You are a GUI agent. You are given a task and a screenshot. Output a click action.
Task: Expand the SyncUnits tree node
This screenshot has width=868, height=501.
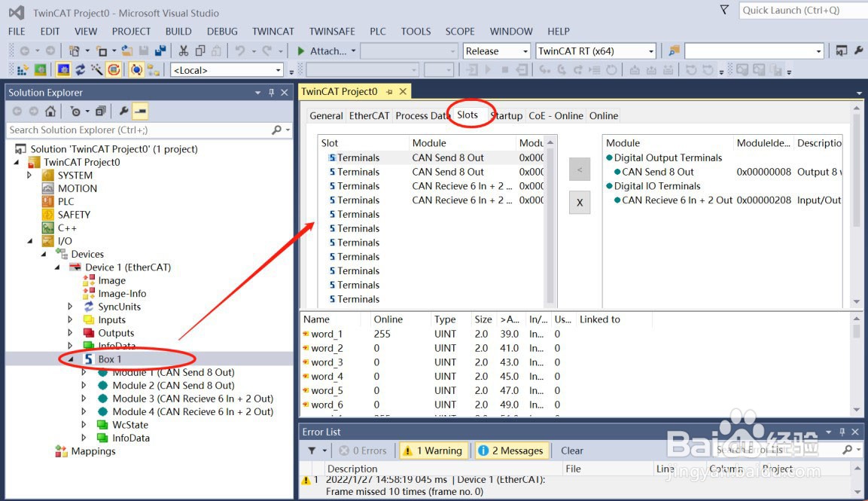(x=70, y=307)
